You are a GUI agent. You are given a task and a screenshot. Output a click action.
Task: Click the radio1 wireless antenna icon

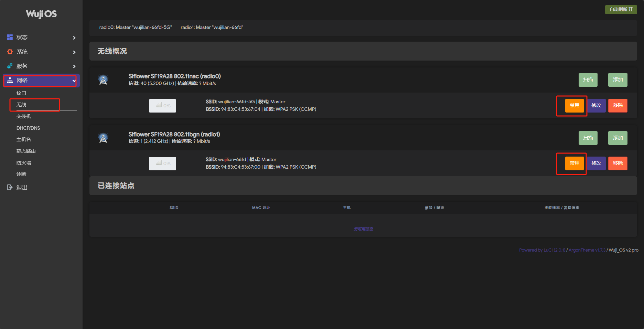click(103, 138)
